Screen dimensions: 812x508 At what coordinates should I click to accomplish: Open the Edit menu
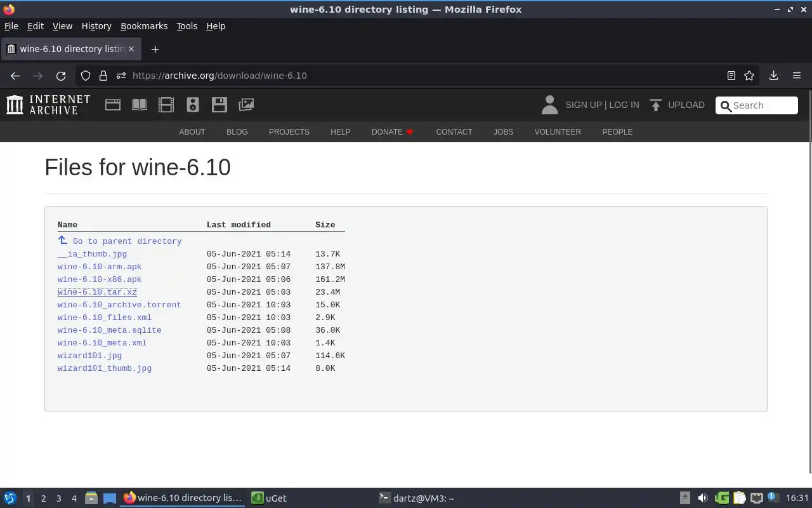(x=36, y=26)
